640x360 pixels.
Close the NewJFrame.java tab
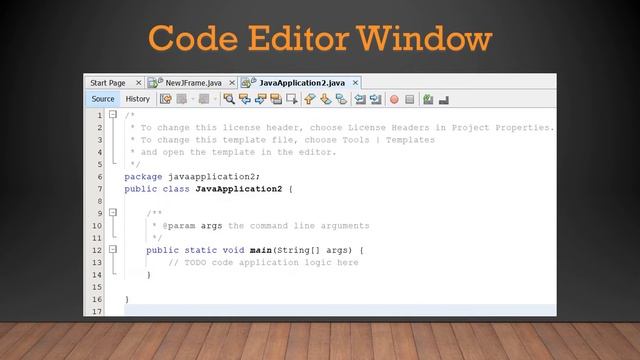coord(232,83)
